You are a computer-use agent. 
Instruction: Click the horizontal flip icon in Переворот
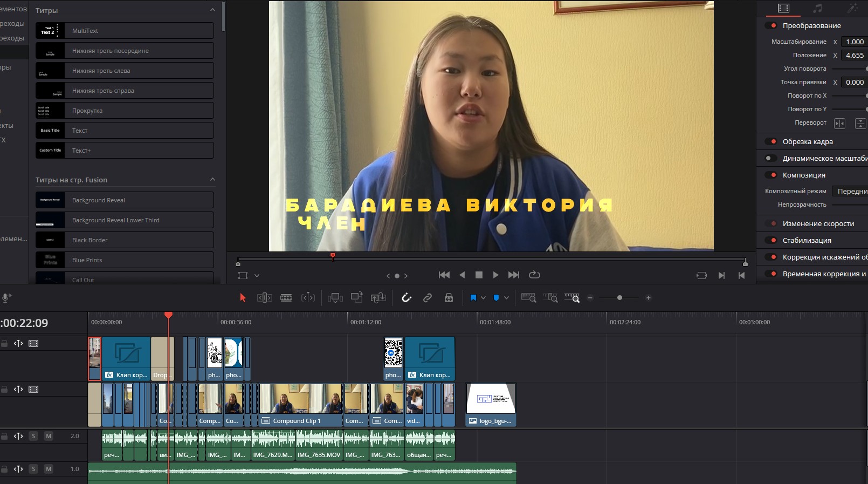pos(839,124)
